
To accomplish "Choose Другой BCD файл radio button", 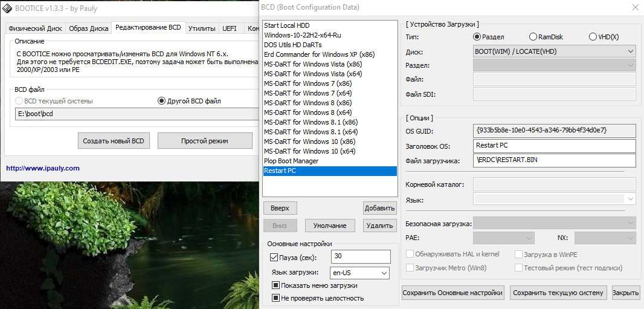I will [161, 101].
